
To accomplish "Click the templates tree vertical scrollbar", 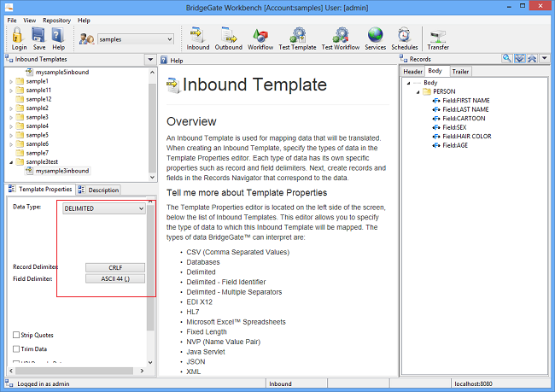I will 152,125.
